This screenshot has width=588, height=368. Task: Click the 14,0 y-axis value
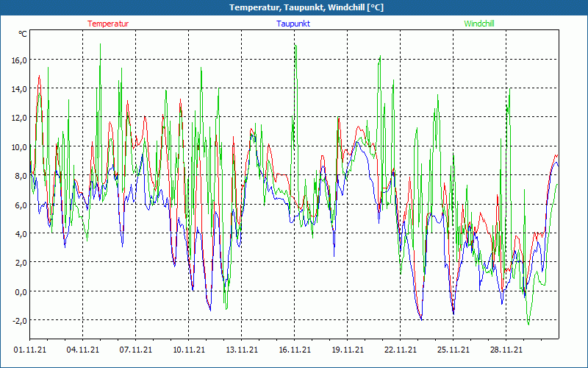(19, 88)
